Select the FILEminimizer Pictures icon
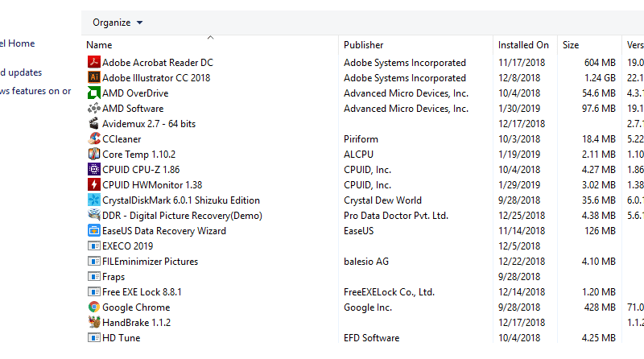This screenshot has width=644, height=359. (x=93, y=261)
